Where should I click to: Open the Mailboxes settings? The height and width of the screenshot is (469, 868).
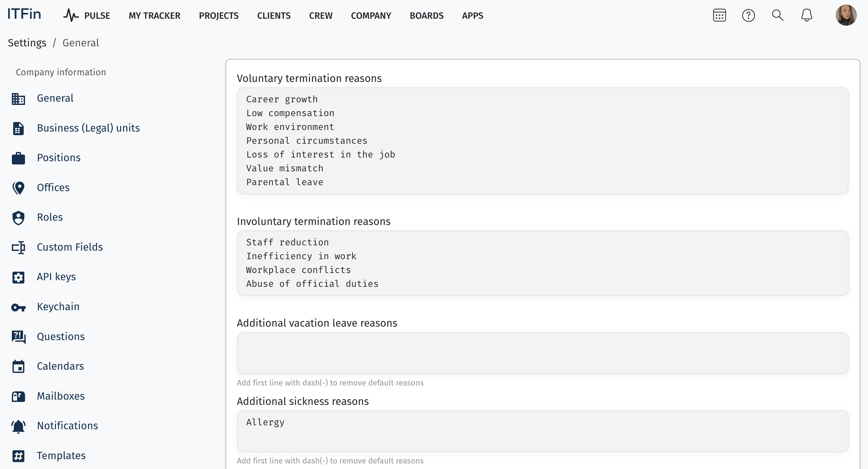(x=61, y=396)
